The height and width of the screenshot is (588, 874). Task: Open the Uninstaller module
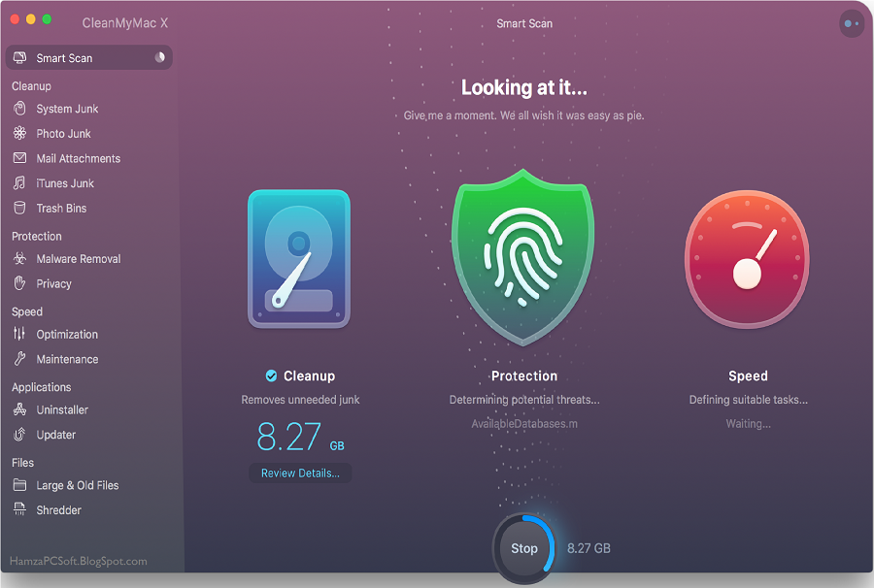point(62,409)
